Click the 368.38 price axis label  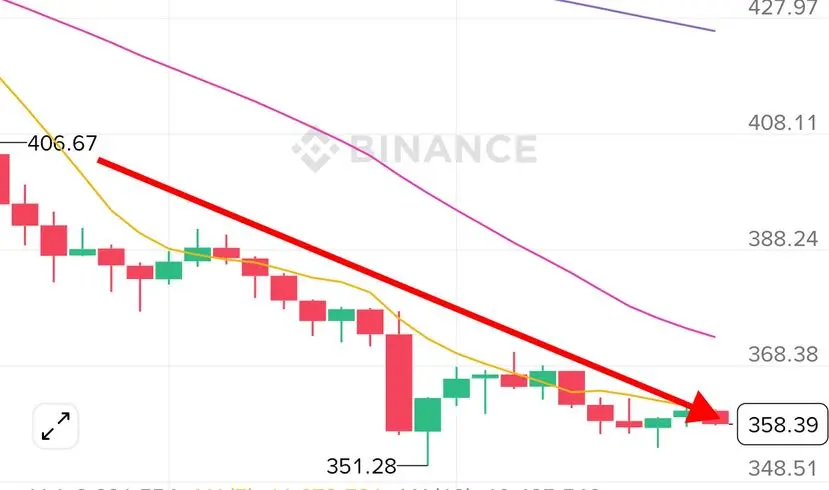pos(782,354)
